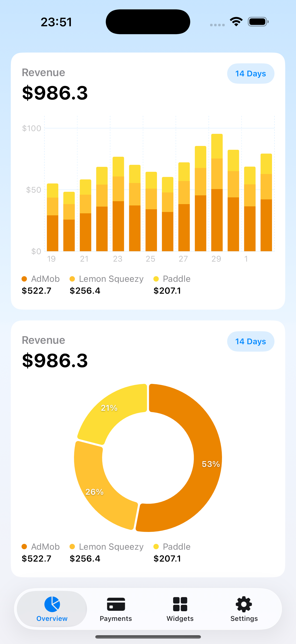
Task: Tap the home indicator bar at the bottom
Action: (148, 637)
